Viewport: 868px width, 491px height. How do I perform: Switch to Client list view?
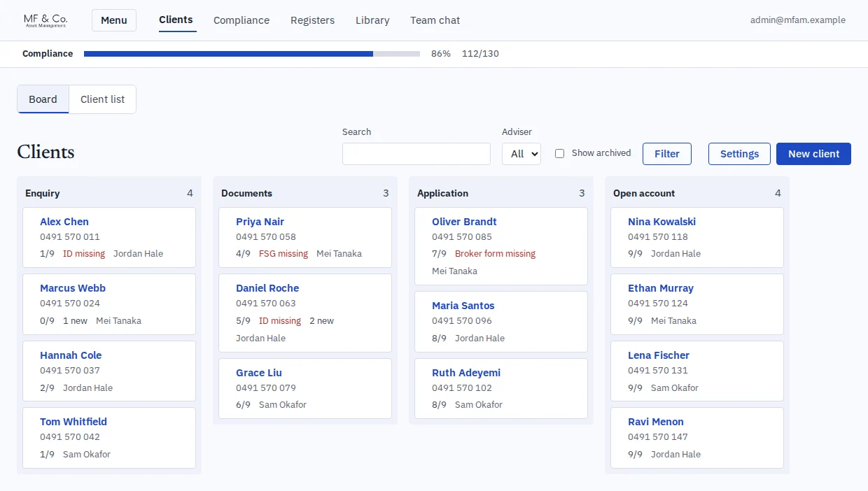tap(102, 99)
